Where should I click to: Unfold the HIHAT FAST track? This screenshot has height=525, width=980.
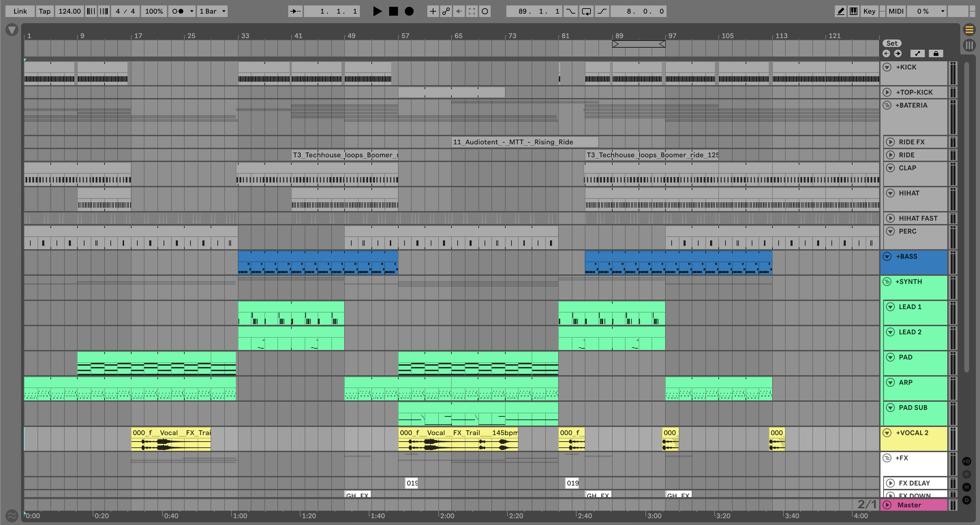[x=890, y=218]
